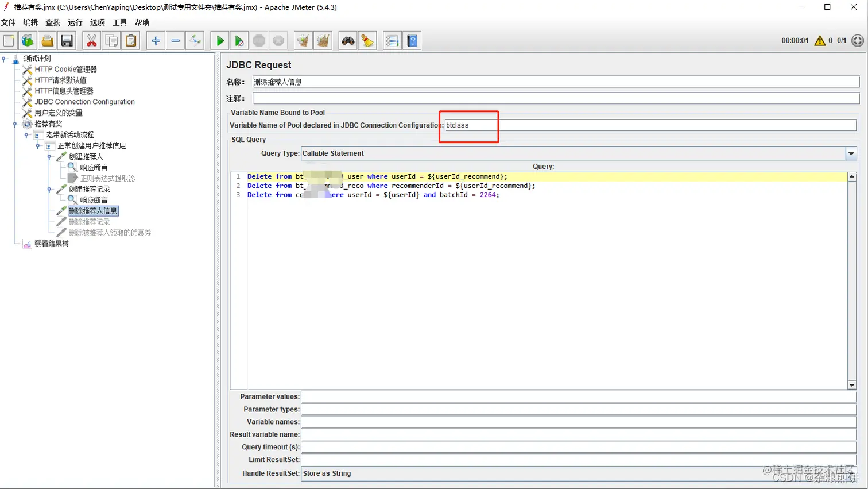Click the Copy toolbar icon

111,41
